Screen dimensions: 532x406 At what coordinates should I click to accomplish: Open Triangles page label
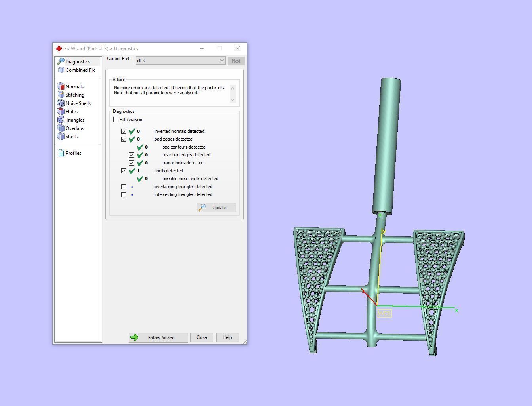click(x=75, y=120)
